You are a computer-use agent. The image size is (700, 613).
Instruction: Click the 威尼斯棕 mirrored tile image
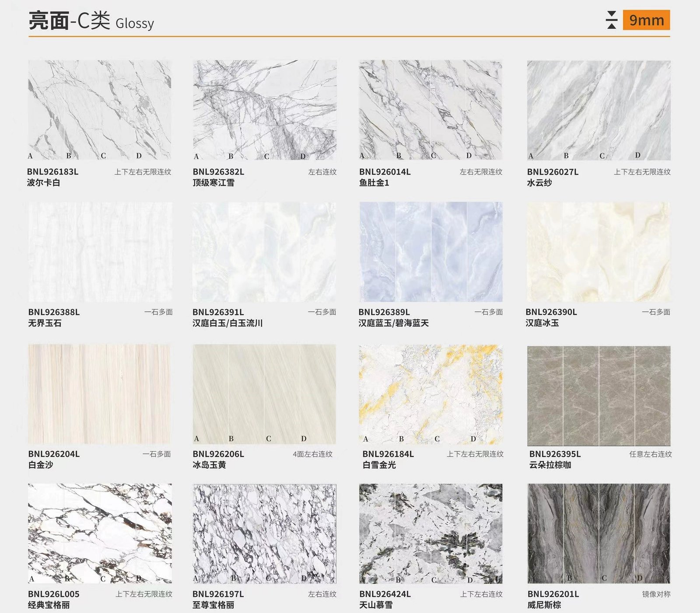click(598, 533)
